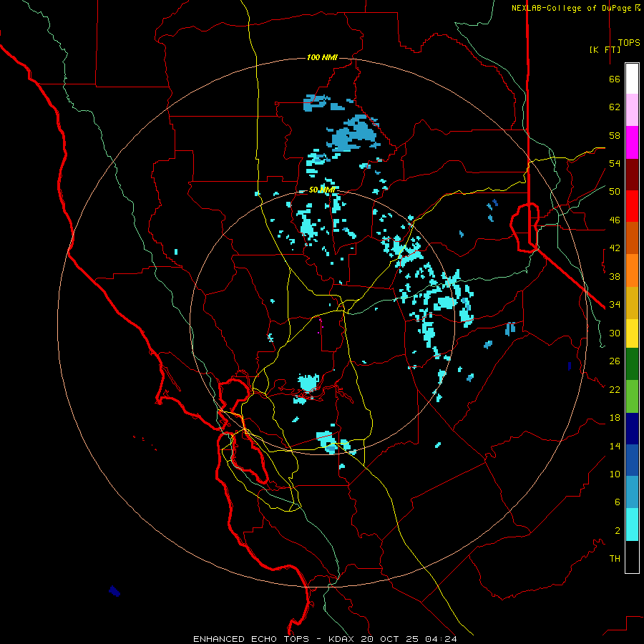Click the legend value '62'
The image size is (644, 644).
[x=615, y=107]
